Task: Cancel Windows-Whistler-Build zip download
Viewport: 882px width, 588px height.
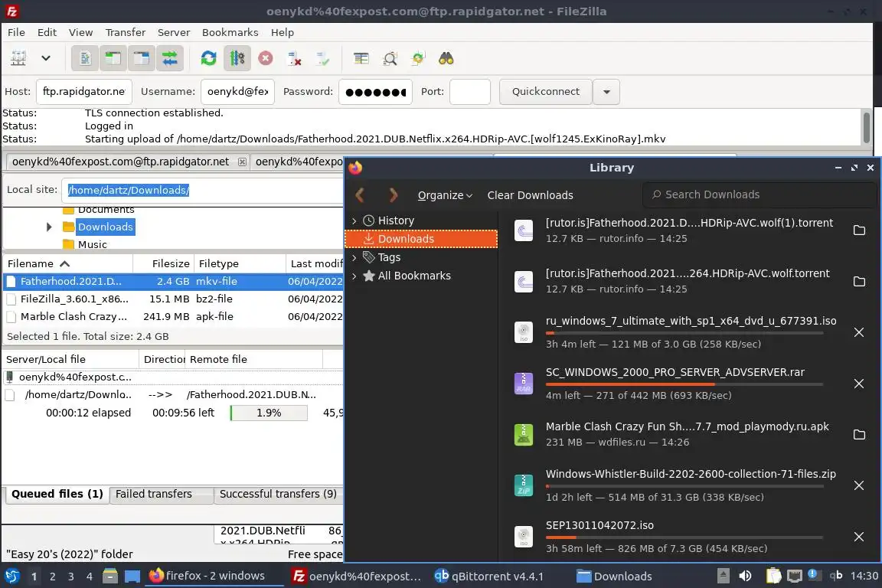Action: pos(858,485)
